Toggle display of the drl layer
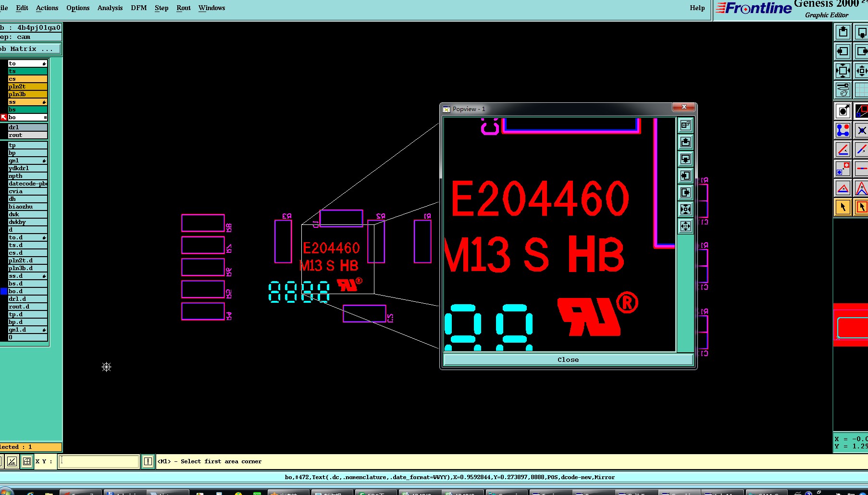Screen dimensions: 868x495 pyautogui.click(x=28, y=127)
